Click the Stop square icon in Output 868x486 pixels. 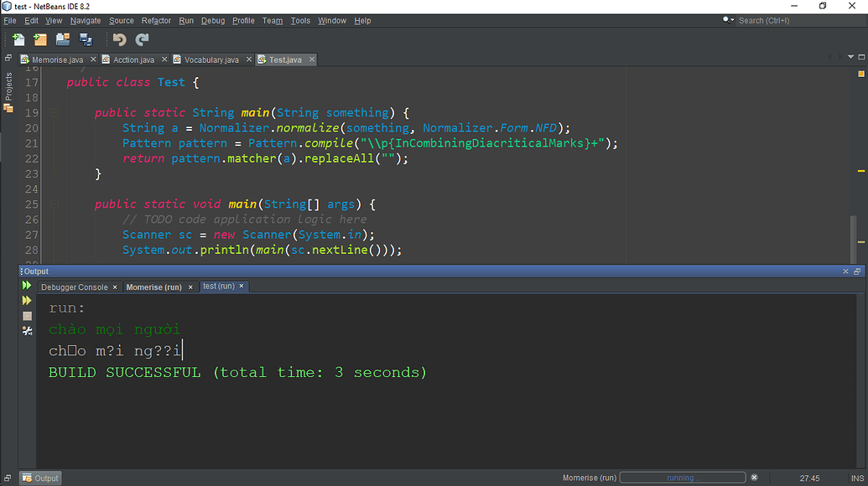tap(27, 316)
